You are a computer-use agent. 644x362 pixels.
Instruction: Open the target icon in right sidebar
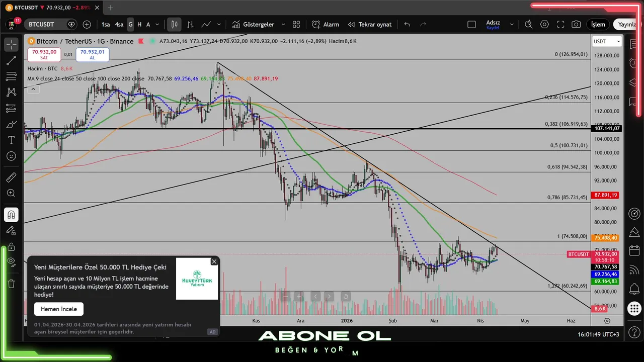(x=634, y=214)
